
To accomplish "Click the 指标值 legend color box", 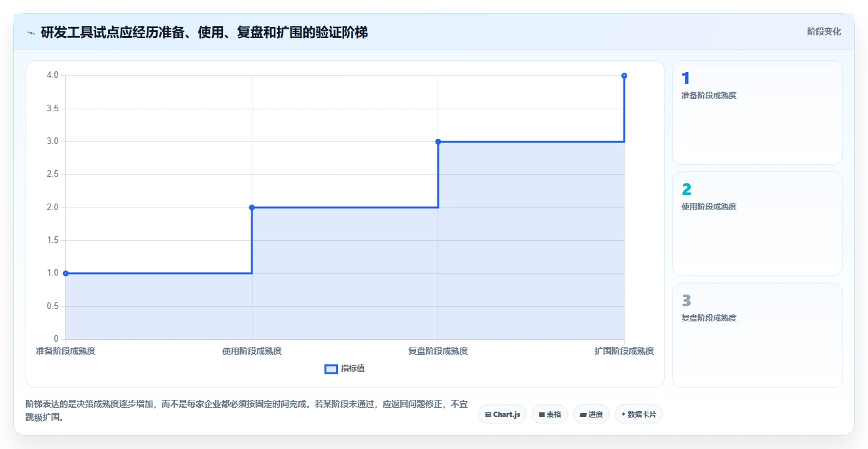I will [x=331, y=368].
